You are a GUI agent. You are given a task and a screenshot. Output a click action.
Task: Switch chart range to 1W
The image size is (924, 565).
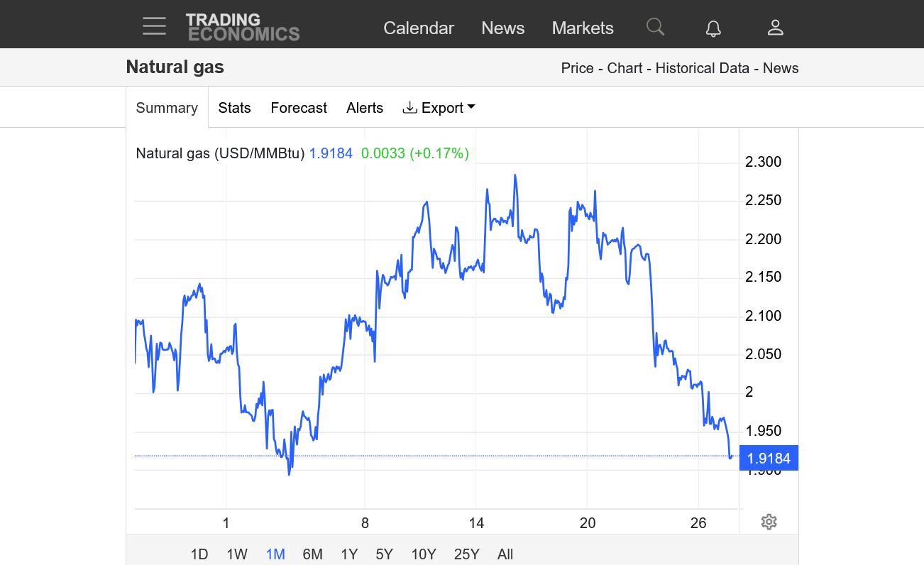tap(237, 554)
